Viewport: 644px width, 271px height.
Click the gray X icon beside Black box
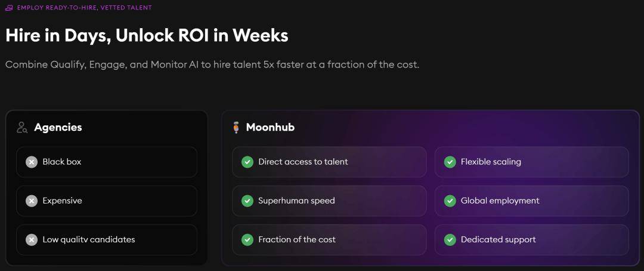(32, 162)
